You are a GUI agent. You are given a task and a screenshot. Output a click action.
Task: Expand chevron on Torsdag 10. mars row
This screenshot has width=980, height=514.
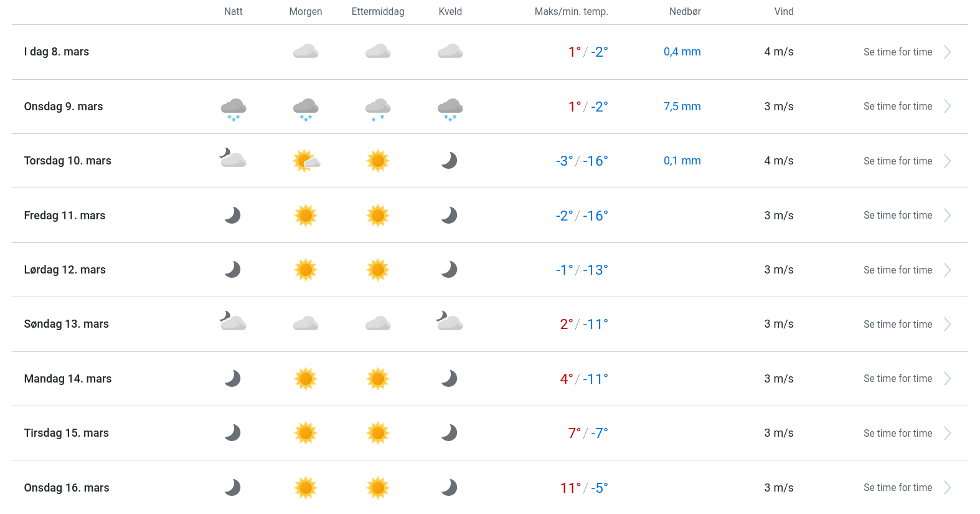pyautogui.click(x=947, y=161)
